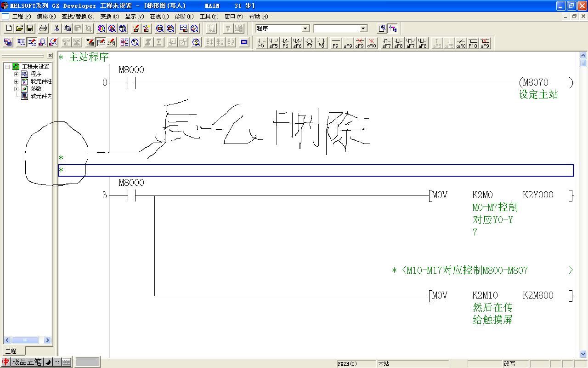Viewport: 588px width, 368px height.
Task: Expand the 参数 tree node
Action: (x=17, y=89)
